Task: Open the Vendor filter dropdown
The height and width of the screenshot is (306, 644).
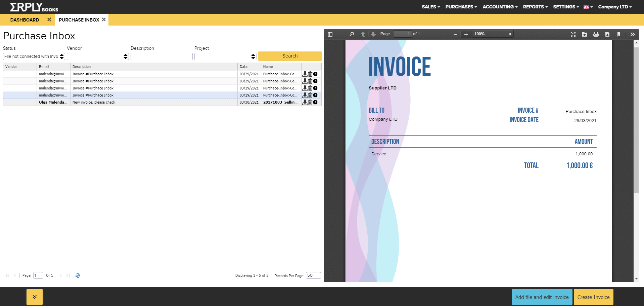Action: click(98, 56)
